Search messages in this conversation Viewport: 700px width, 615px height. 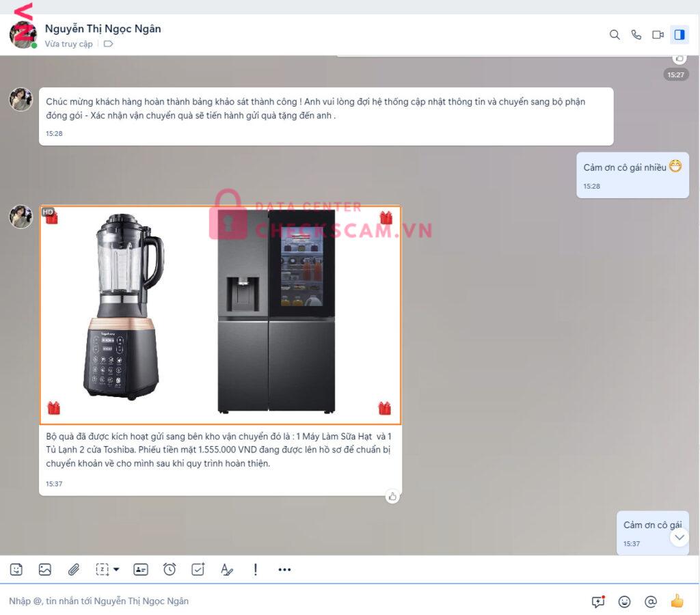[x=615, y=35]
